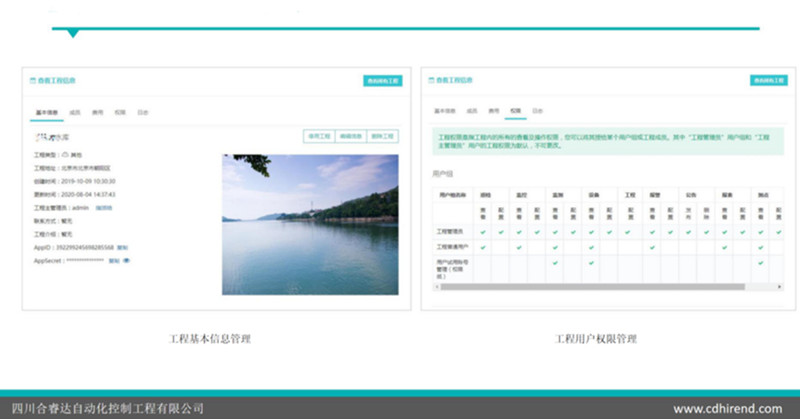Click the project info header icon above the lake photo

point(33,80)
